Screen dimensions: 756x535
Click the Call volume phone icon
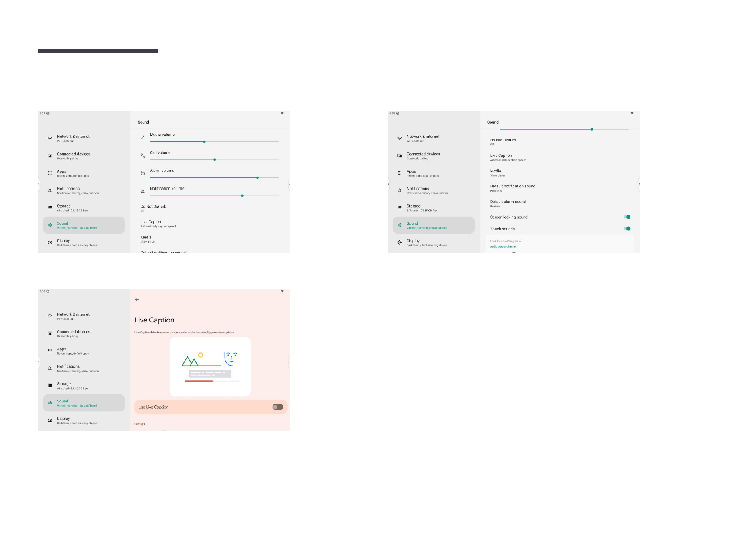(x=143, y=155)
